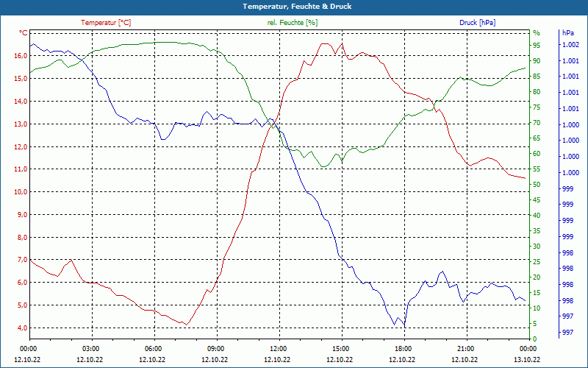
Task: Select the '1.002' pressure axis value
Action: pyautogui.click(x=571, y=45)
